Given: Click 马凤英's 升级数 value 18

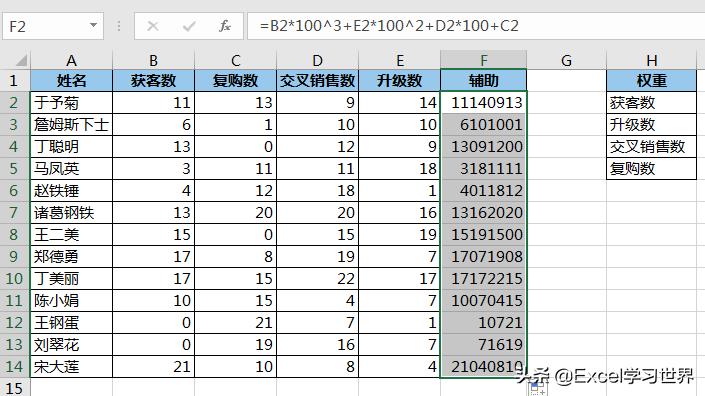Looking at the screenshot, I should coord(400,169).
